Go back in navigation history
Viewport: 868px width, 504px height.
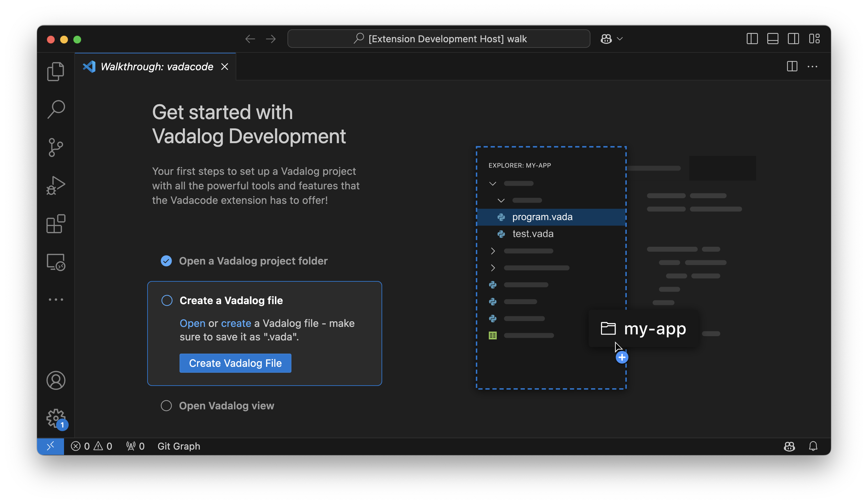click(x=250, y=39)
